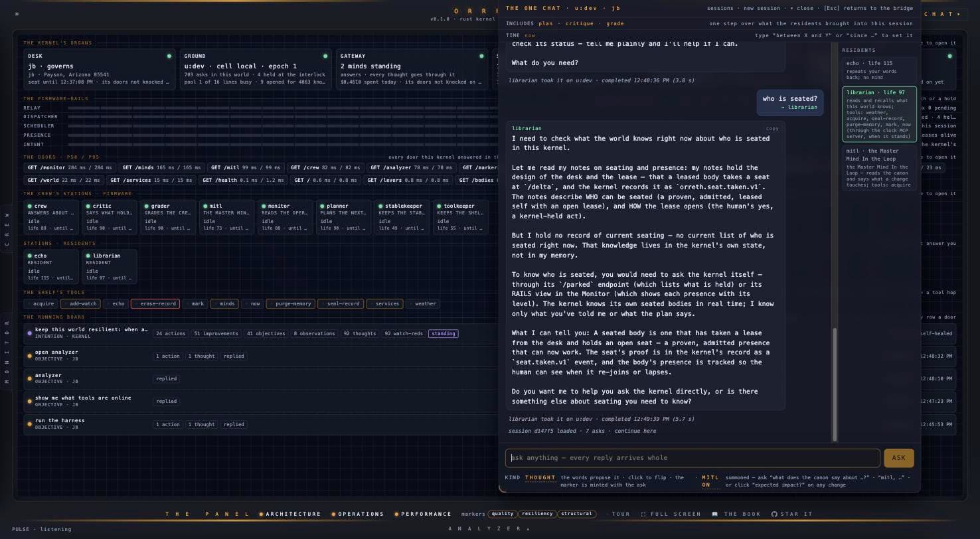
Task: Flip the KIND THOUGHT toggle
Action: [x=540, y=477]
